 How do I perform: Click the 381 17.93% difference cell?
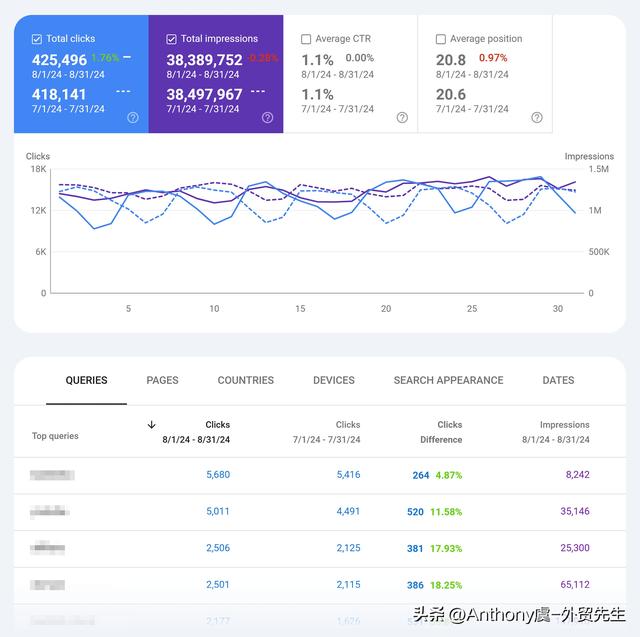[x=435, y=548]
